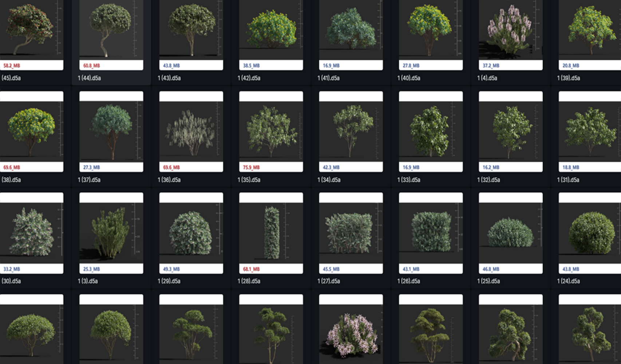The width and height of the screenshot is (621, 364).
Task: Pick the round topiary ball 1 (24).d5a thumbnail
Action: 590,233
